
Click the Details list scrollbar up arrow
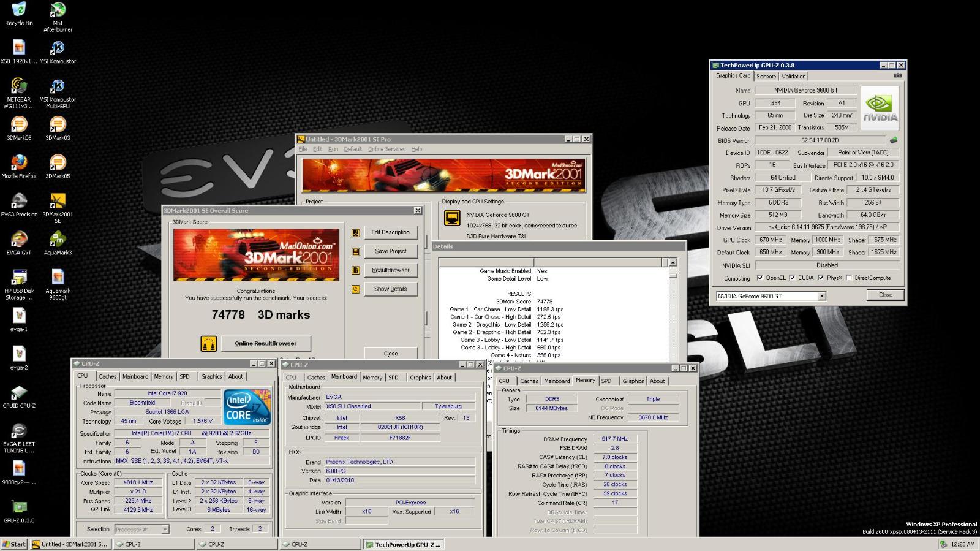[x=673, y=262]
